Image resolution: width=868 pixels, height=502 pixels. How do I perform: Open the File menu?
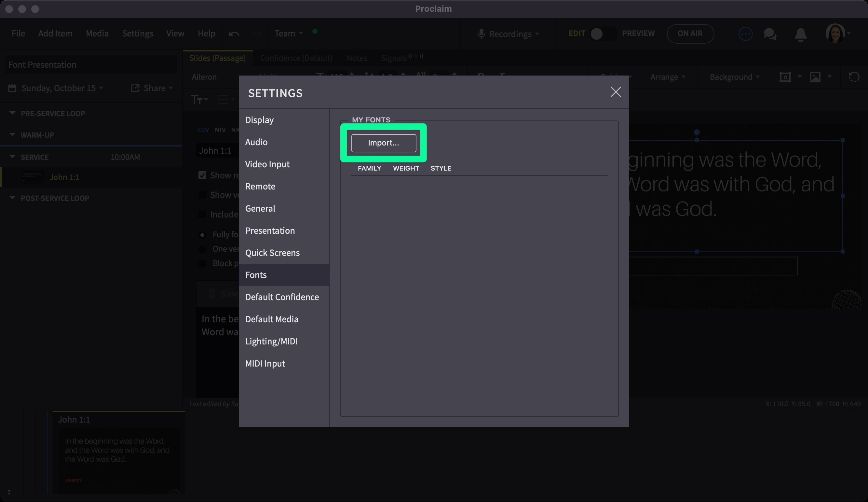pyautogui.click(x=18, y=34)
